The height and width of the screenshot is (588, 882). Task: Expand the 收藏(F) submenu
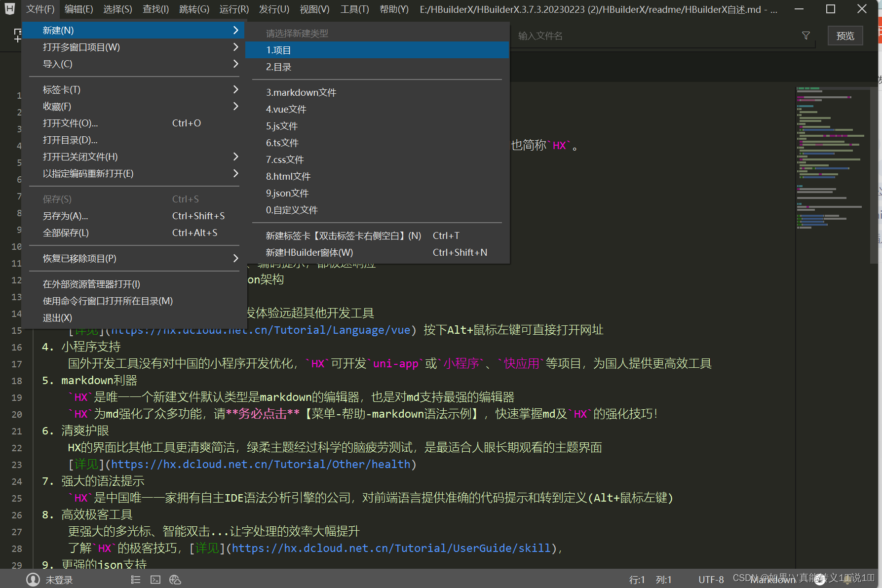tap(235, 106)
